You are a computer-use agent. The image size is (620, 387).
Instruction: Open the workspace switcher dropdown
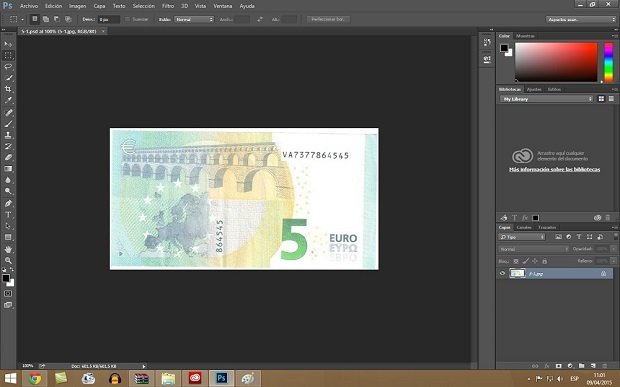coord(581,19)
